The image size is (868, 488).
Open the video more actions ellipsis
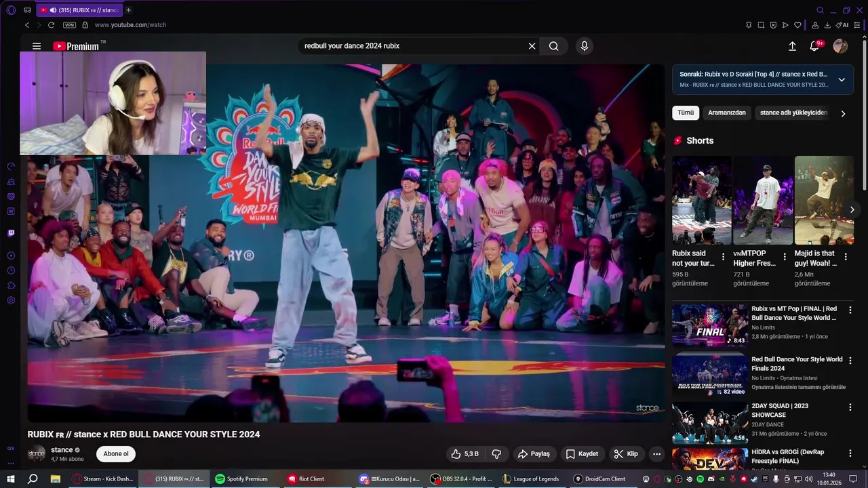click(656, 454)
